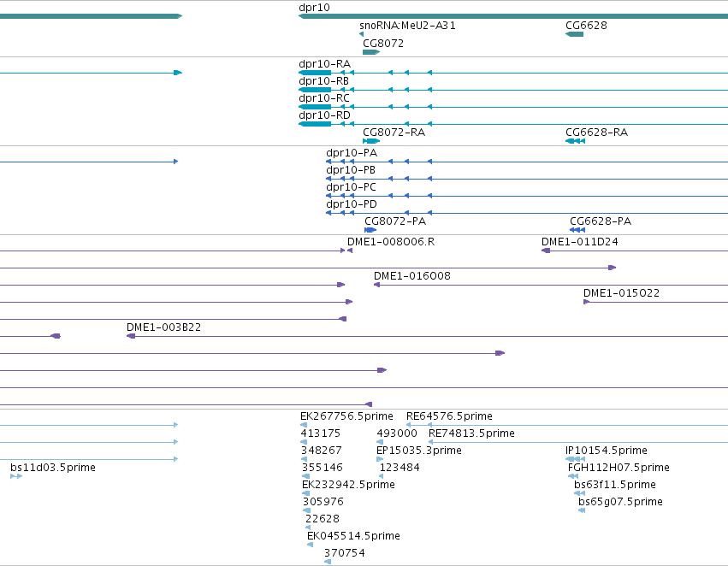The height and width of the screenshot is (566, 728).
Task: Click the 370754 arrow glyph
Action: (328, 562)
